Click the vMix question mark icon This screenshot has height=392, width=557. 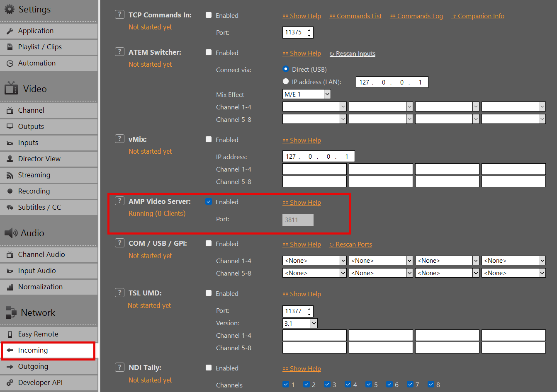tap(119, 139)
